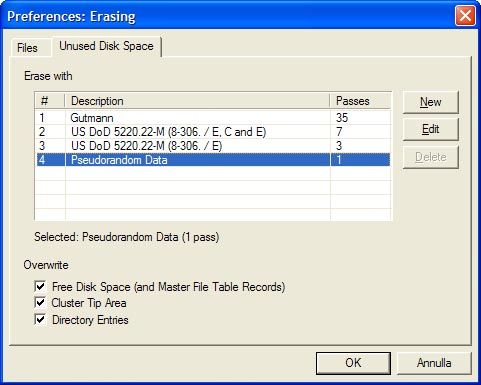Select US DoD 5220.22-M 7-pass method
Image resolution: width=481 pixels, height=385 pixels.
(x=213, y=132)
